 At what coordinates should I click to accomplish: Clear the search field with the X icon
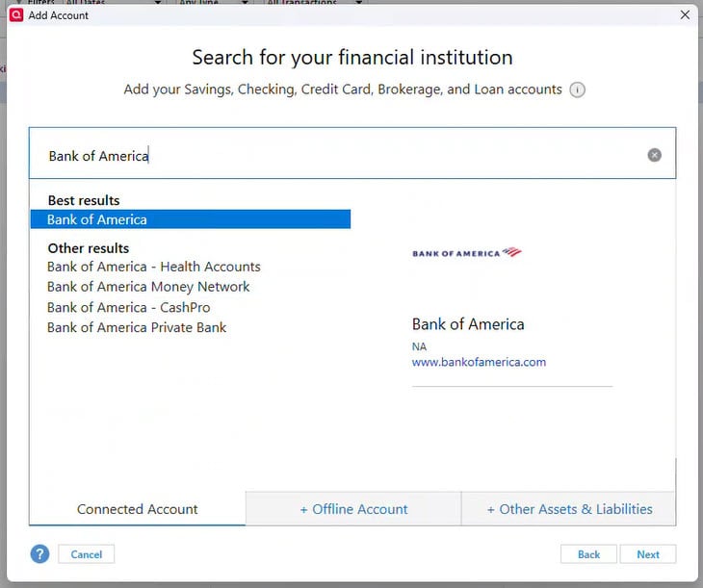click(x=654, y=155)
